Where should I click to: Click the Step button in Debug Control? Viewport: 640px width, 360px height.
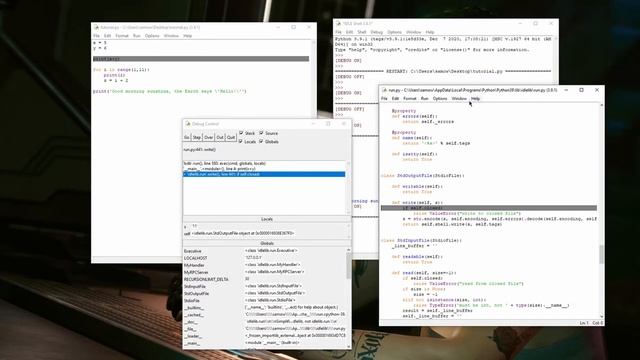[x=197, y=138]
